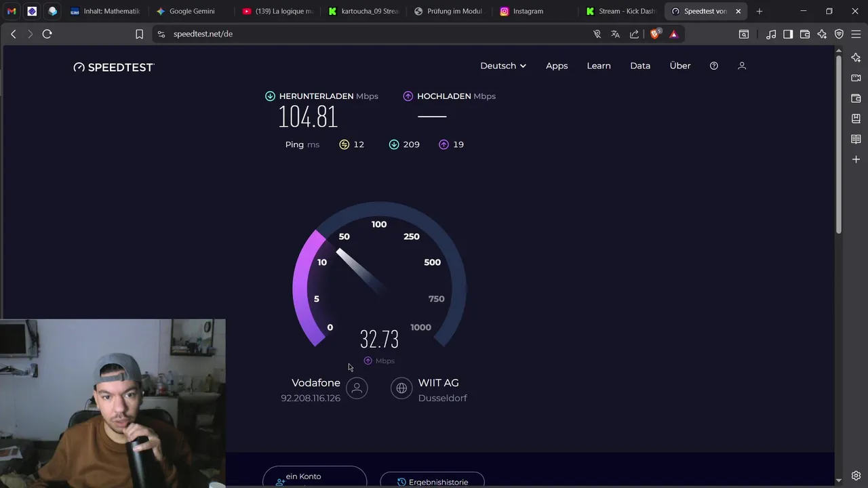Add a sidebar item with plus icon
868x488 pixels.
point(856,159)
